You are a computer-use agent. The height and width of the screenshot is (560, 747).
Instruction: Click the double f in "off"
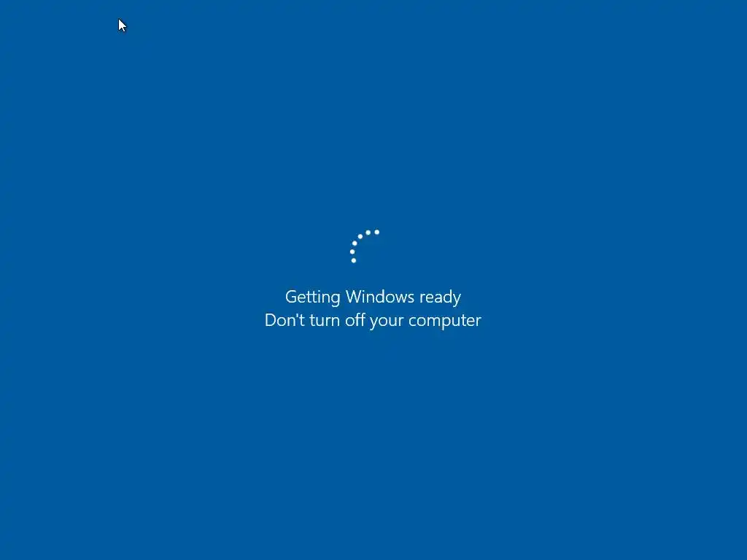point(360,319)
